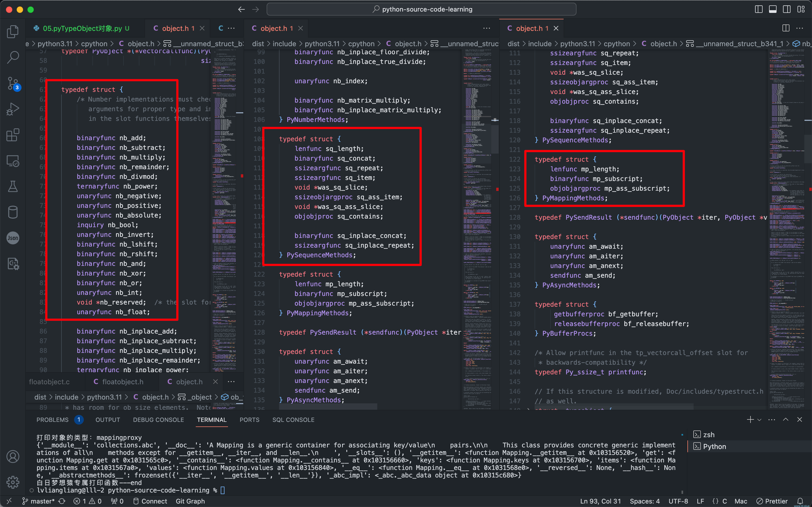Open remote window indicator in status bar

pos(9,501)
